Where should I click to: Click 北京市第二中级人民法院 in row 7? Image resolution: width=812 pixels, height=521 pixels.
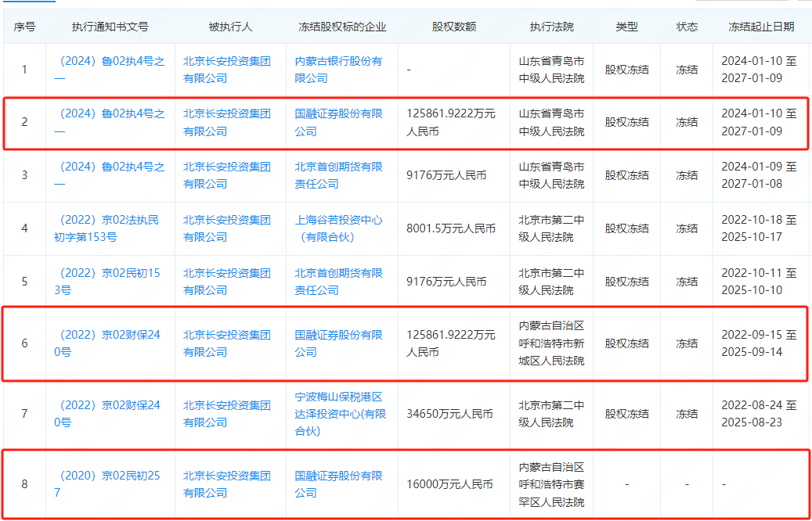(x=551, y=414)
